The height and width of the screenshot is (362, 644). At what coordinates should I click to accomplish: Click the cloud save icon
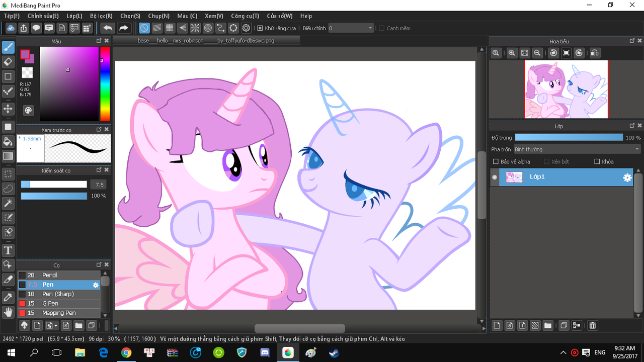click(x=11, y=28)
